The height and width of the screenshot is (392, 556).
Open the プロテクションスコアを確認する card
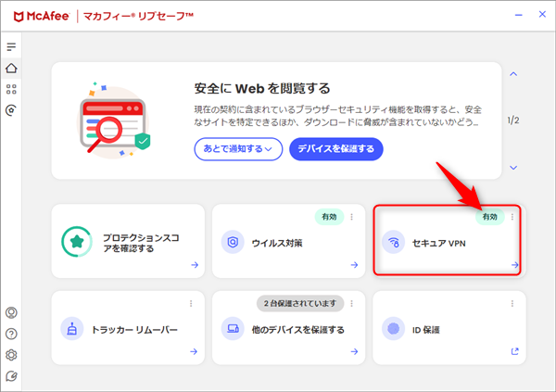coord(128,241)
